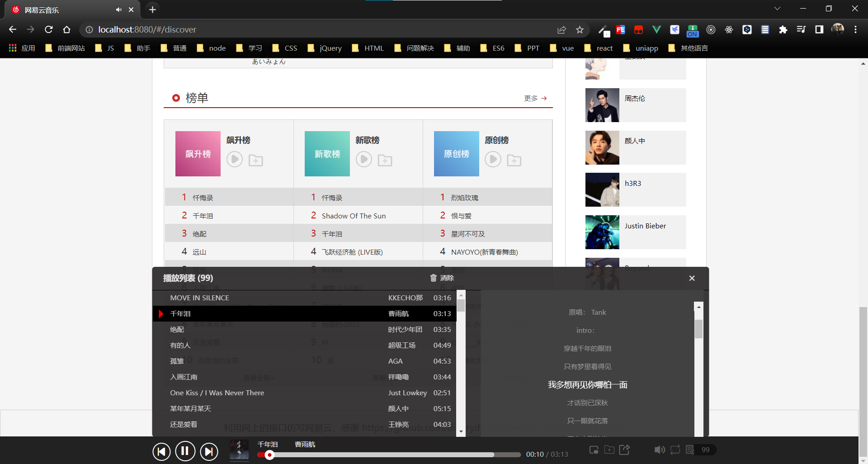Open artist 周杰伦 in sidebar

[635, 105]
